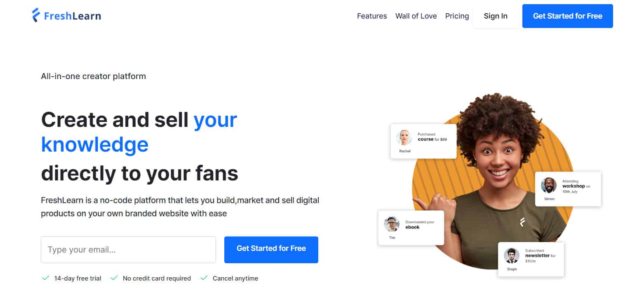Click Steph's avatar in the newsletter card
The image size is (644, 297).
(x=512, y=255)
